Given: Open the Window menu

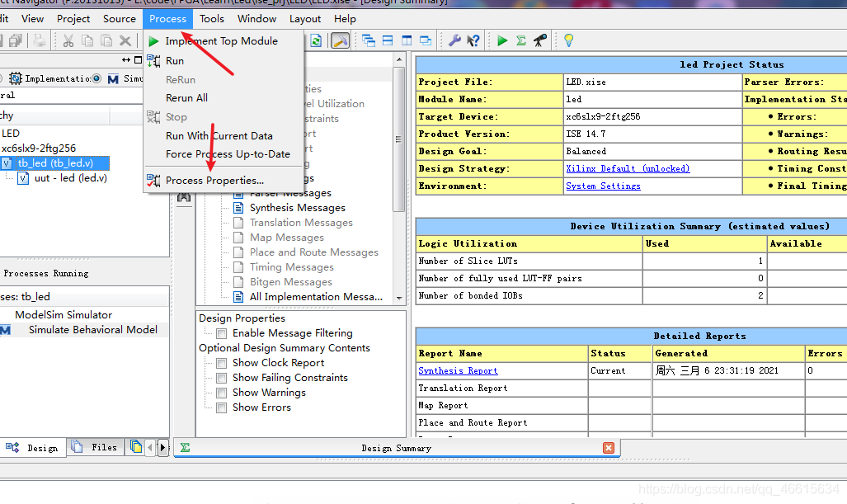Looking at the screenshot, I should [x=257, y=19].
